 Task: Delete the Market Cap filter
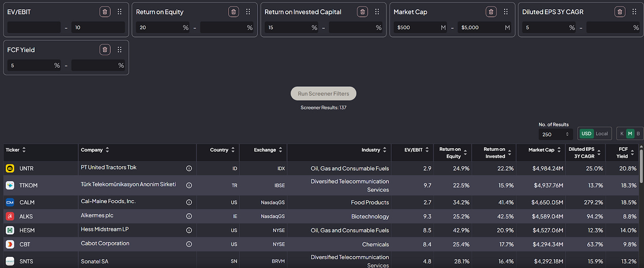pyautogui.click(x=491, y=12)
